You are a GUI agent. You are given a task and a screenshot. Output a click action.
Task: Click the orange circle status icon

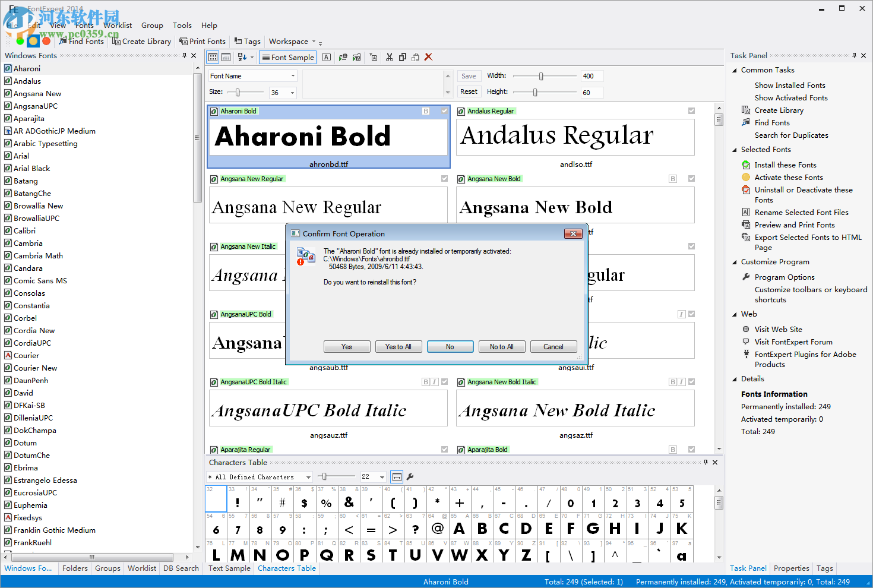point(33,41)
